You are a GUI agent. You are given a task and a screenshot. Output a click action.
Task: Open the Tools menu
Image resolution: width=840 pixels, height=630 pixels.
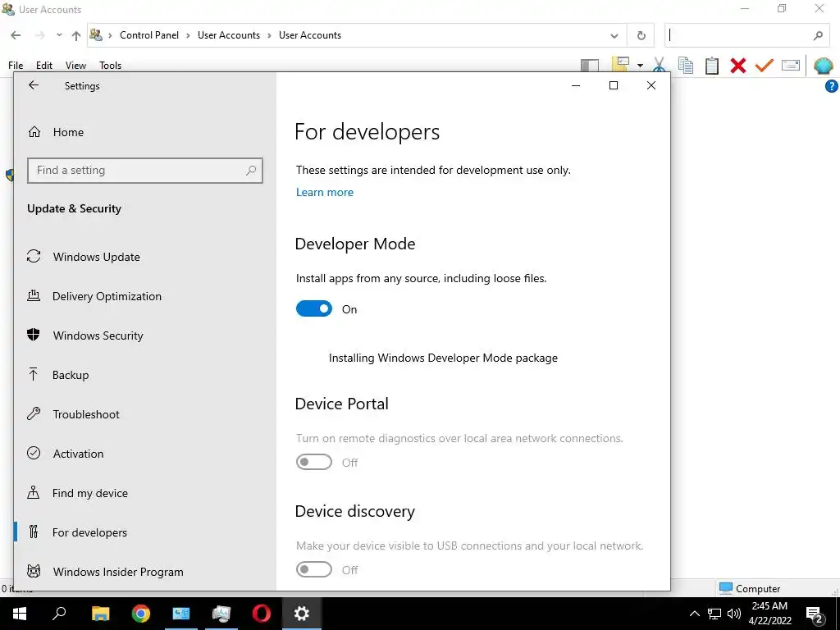pyautogui.click(x=111, y=66)
